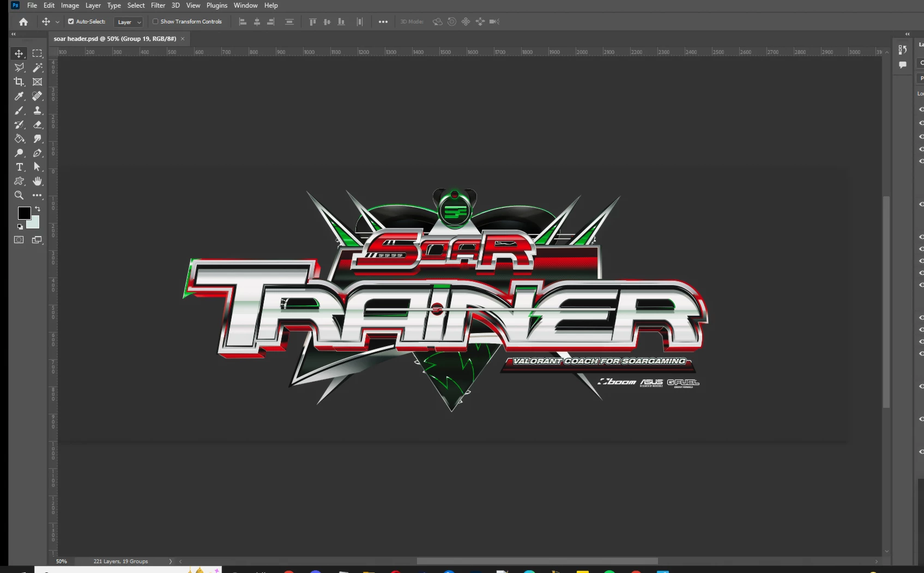924x573 pixels.
Task: Select the Rectangular Marquee tool
Action: [x=37, y=53]
